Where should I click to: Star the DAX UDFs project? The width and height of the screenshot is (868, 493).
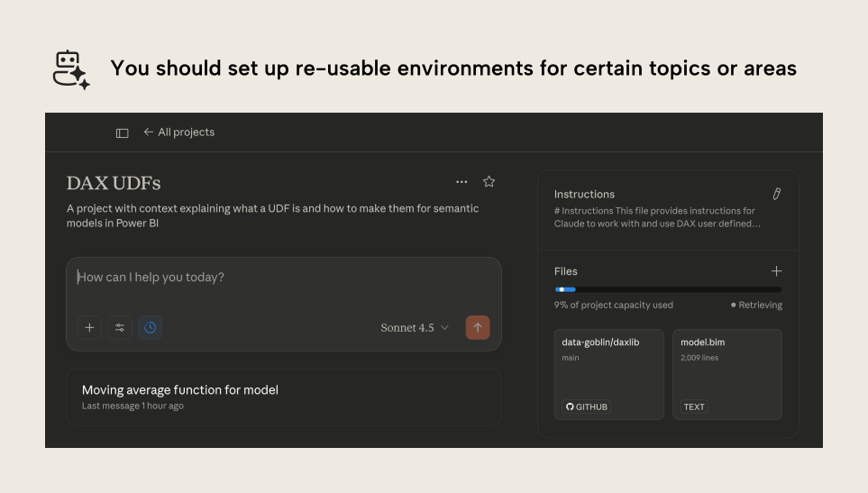click(489, 182)
